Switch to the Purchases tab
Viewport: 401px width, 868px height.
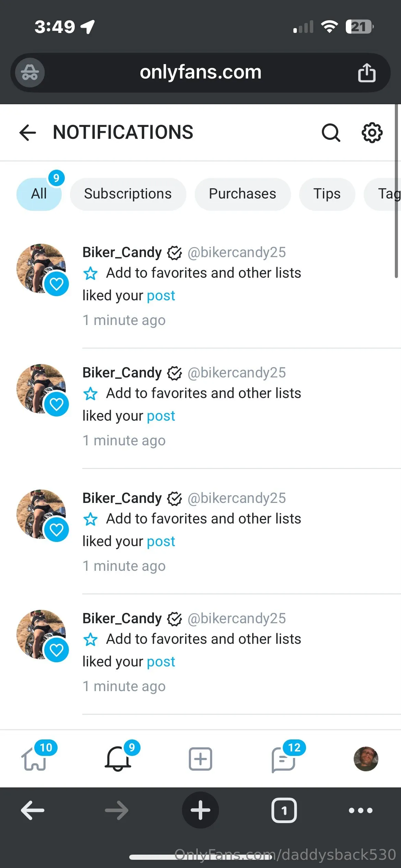pos(242,194)
